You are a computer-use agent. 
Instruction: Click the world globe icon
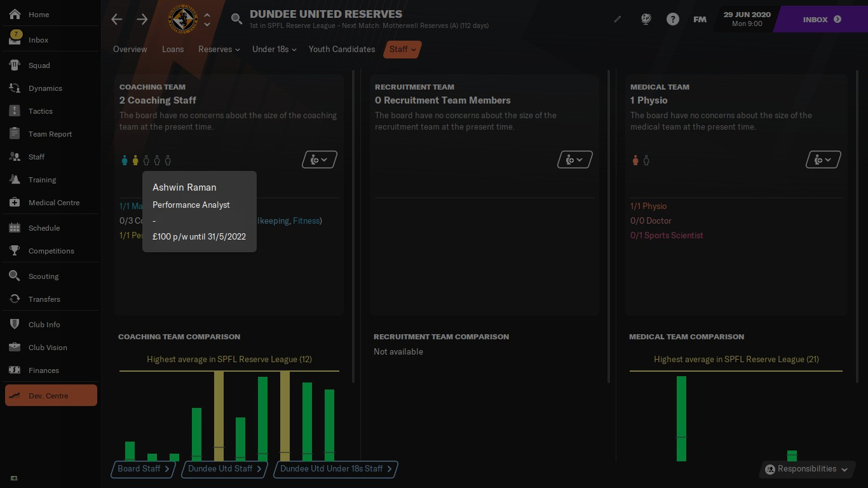tap(646, 19)
